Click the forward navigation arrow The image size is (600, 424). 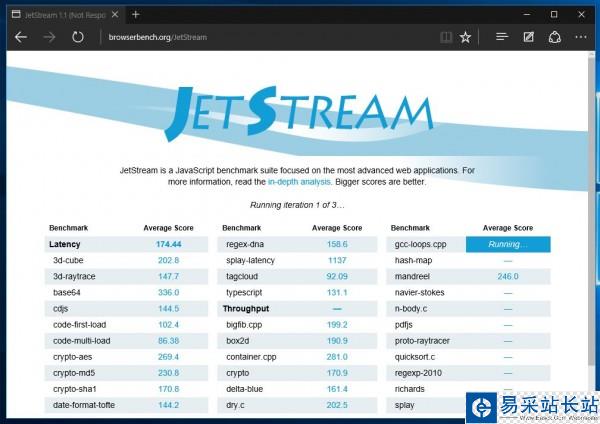(49, 37)
